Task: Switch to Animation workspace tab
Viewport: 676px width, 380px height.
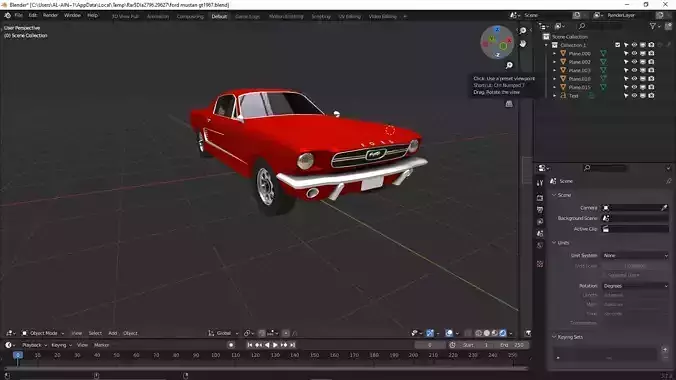Action: [x=158, y=16]
